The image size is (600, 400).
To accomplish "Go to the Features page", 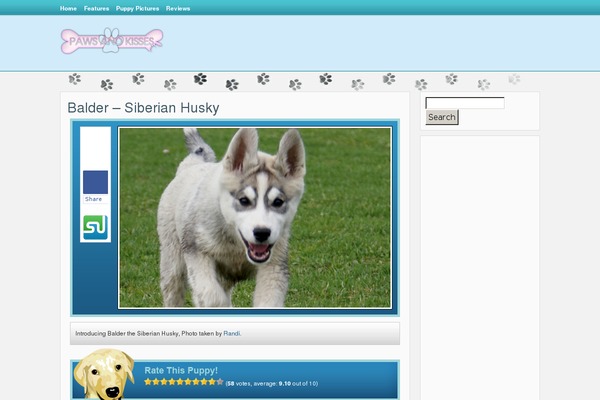I will point(96,8).
